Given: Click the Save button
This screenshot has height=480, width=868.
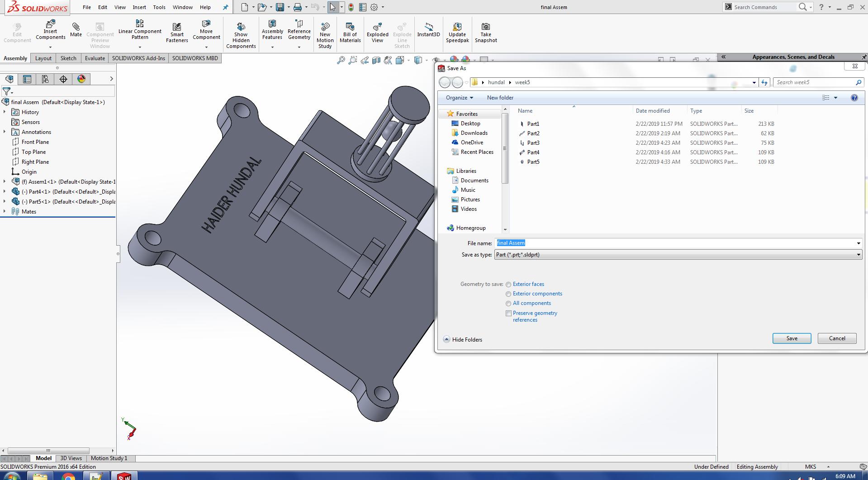Looking at the screenshot, I should [x=792, y=338].
